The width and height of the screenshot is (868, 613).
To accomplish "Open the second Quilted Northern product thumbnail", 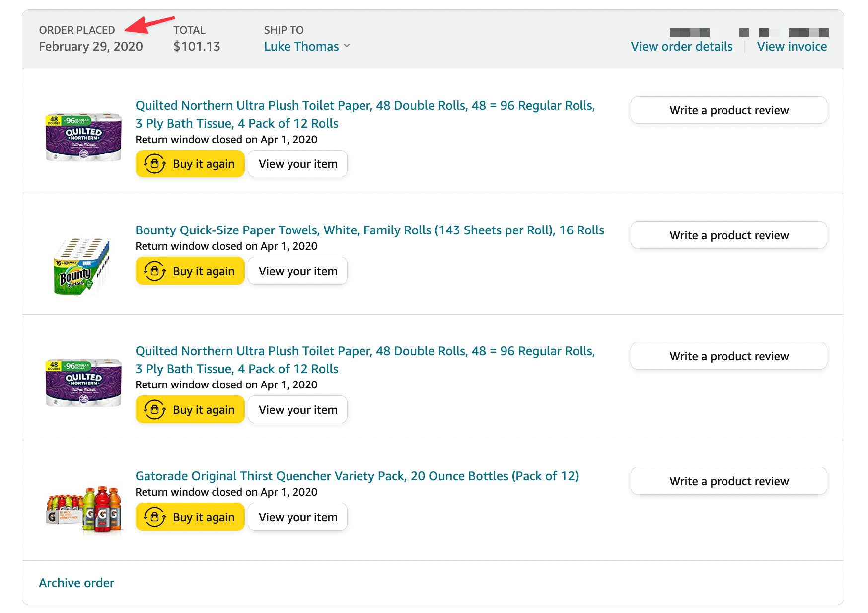I will pos(83,383).
